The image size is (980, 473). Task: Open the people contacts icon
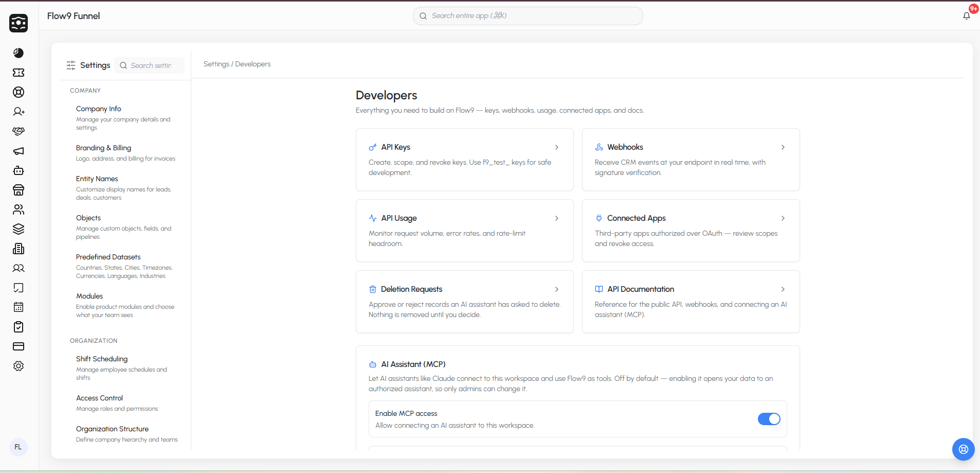click(x=19, y=209)
